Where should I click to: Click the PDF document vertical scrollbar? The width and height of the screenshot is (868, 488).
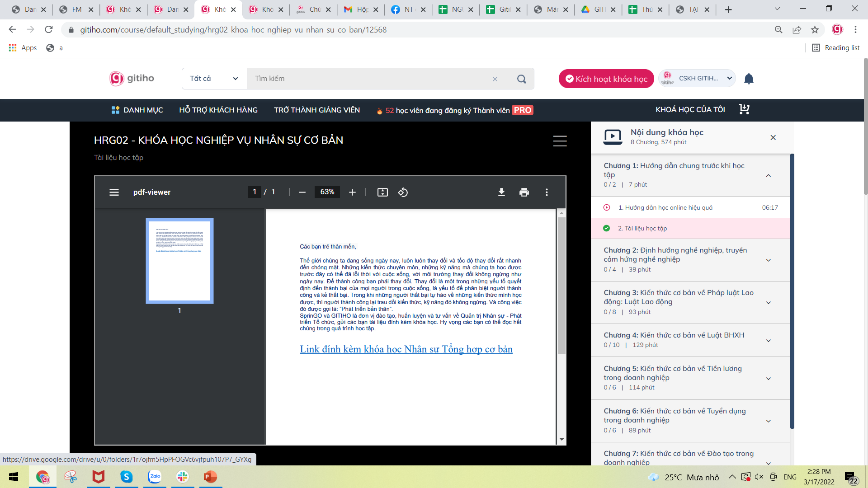pos(561,286)
